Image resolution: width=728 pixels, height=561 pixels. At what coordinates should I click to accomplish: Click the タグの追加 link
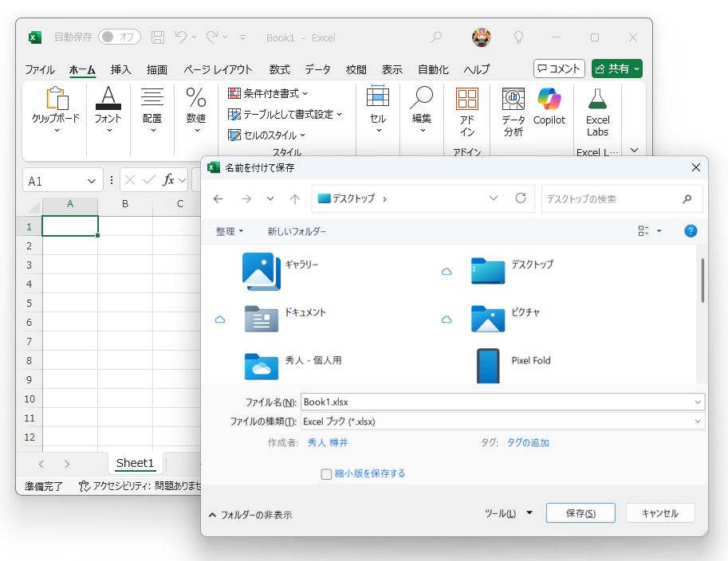point(529,441)
